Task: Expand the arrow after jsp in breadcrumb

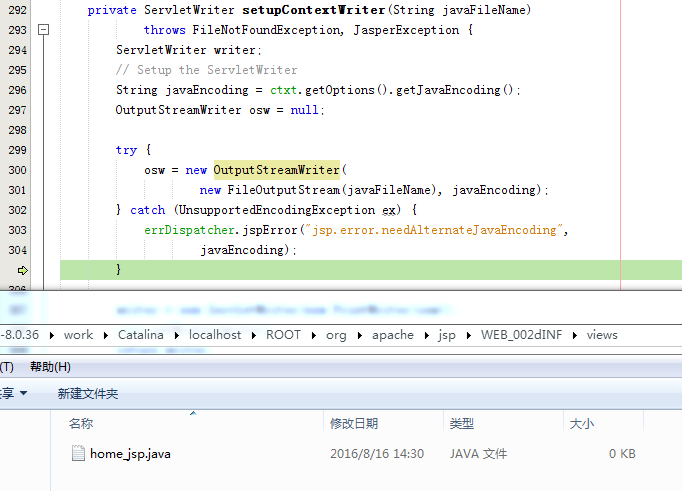Action: pyautogui.click(x=468, y=335)
